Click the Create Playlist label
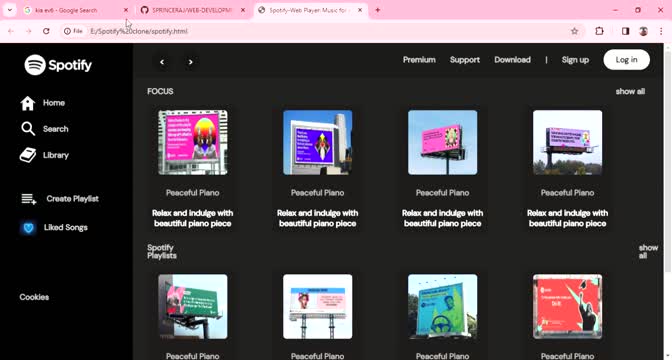Viewport: 672px width, 360px height. [x=72, y=199]
